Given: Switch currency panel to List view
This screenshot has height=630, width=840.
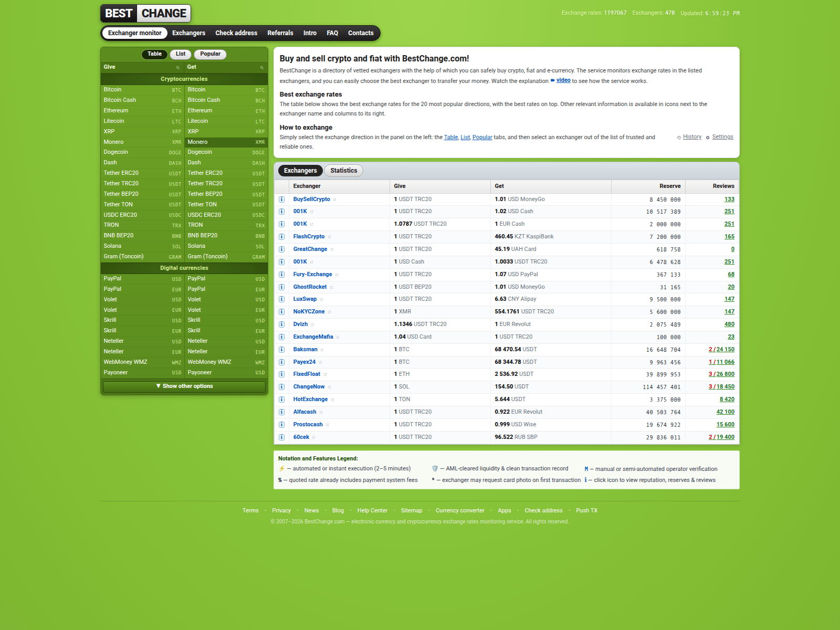Looking at the screenshot, I should 181,54.
